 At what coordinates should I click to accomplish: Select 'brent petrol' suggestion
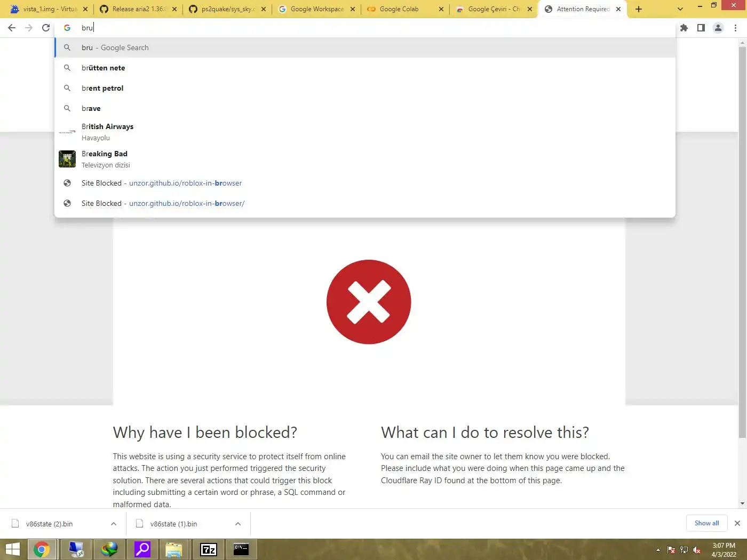pyautogui.click(x=365, y=88)
